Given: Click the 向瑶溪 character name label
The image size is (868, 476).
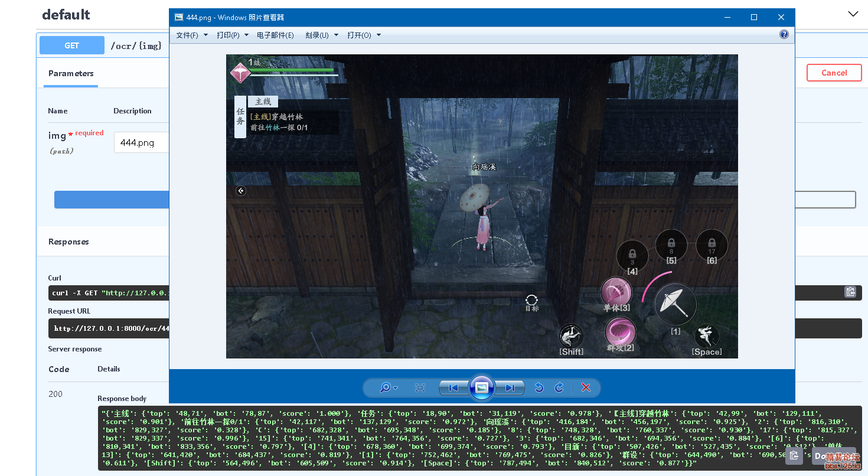Looking at the screenshot, I should pyautogui.click(x=484, y=167).
